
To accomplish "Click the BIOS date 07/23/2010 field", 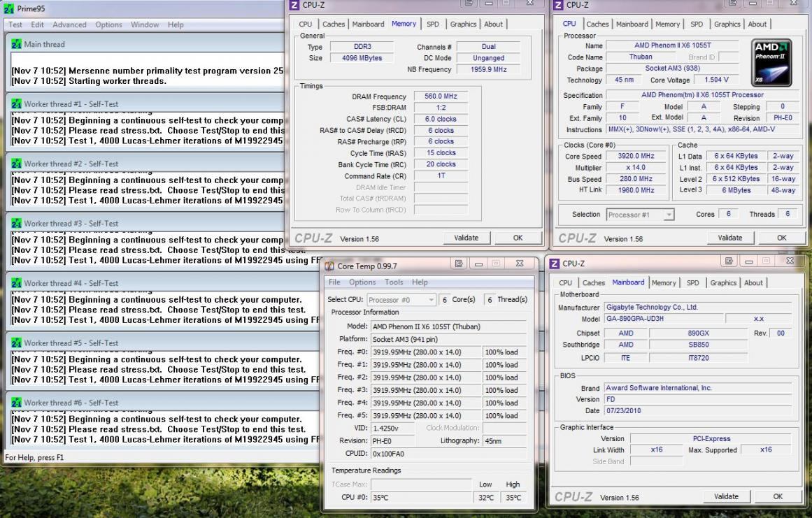I will 697,410.
